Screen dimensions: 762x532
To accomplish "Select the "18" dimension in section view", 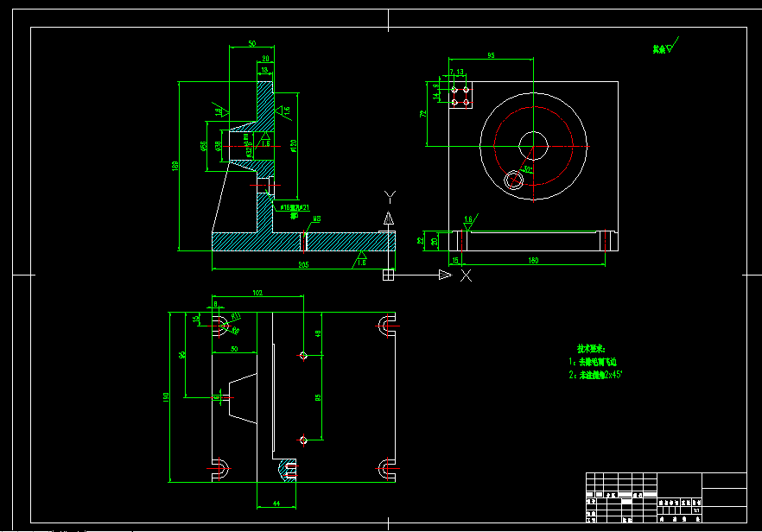I will coord(264,70).
